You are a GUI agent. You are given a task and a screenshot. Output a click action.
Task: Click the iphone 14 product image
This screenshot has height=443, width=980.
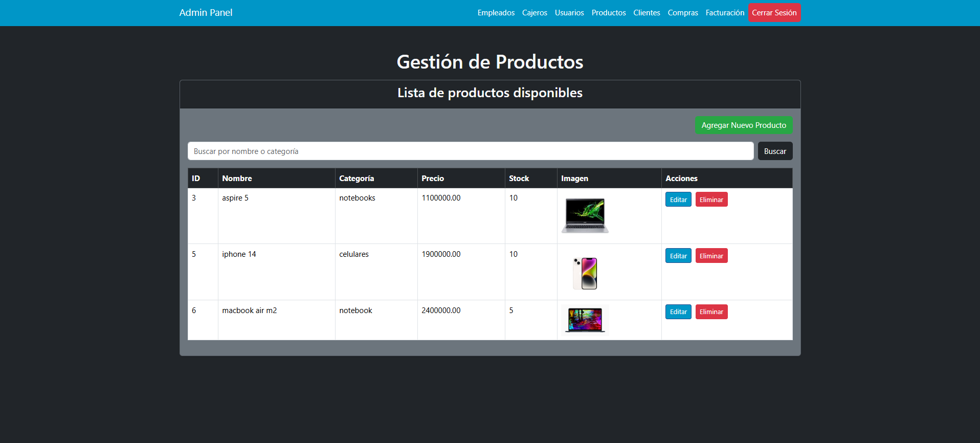tap(585, 273)
